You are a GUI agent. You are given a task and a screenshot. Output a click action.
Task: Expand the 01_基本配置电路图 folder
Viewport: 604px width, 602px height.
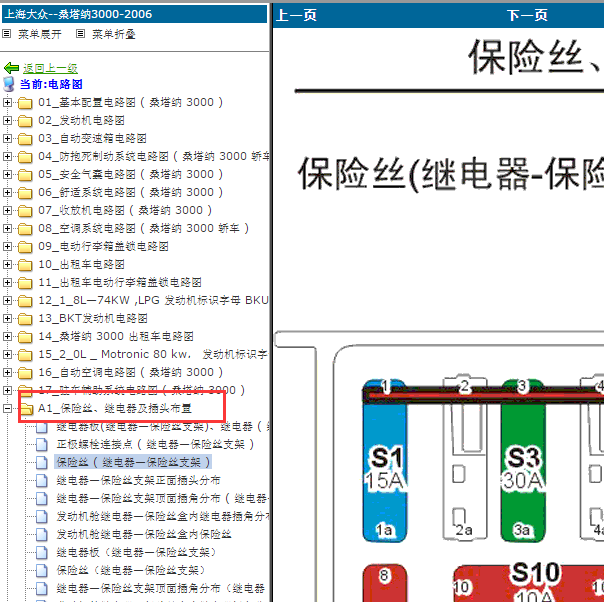[7, 102]
